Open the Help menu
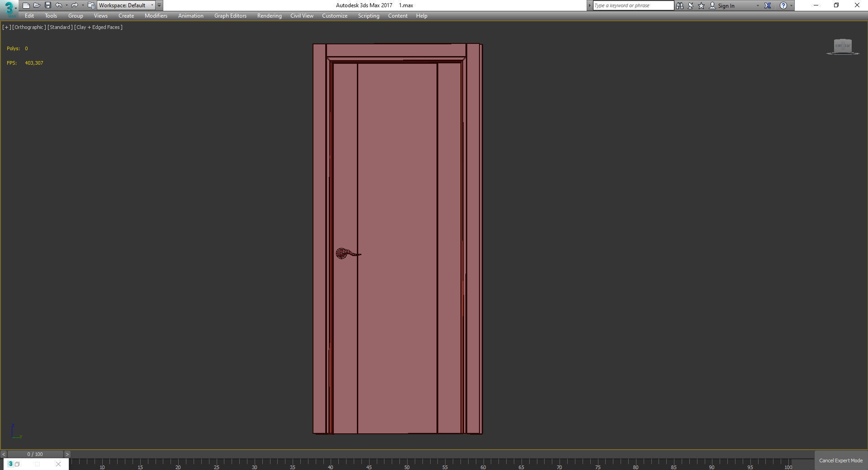 422,16
